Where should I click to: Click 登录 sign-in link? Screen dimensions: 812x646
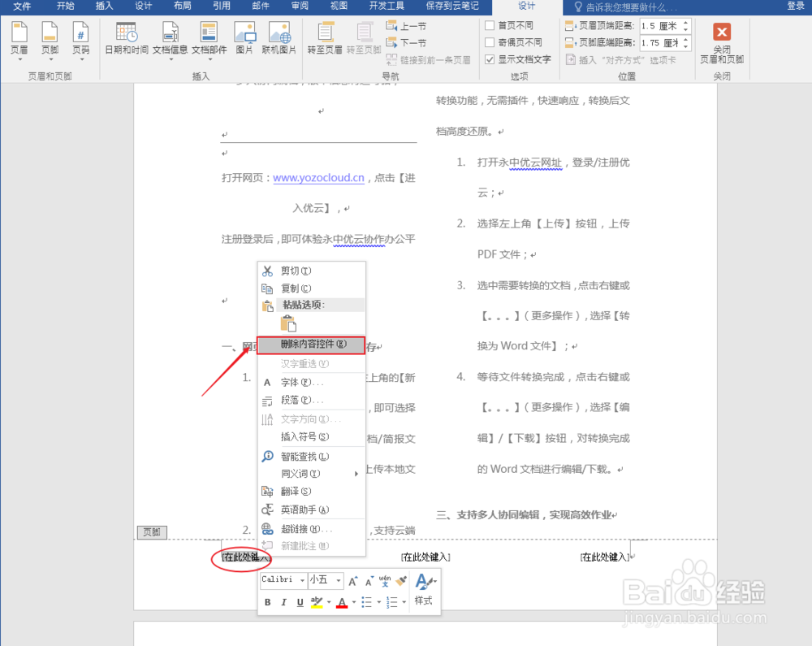[795, 7]
